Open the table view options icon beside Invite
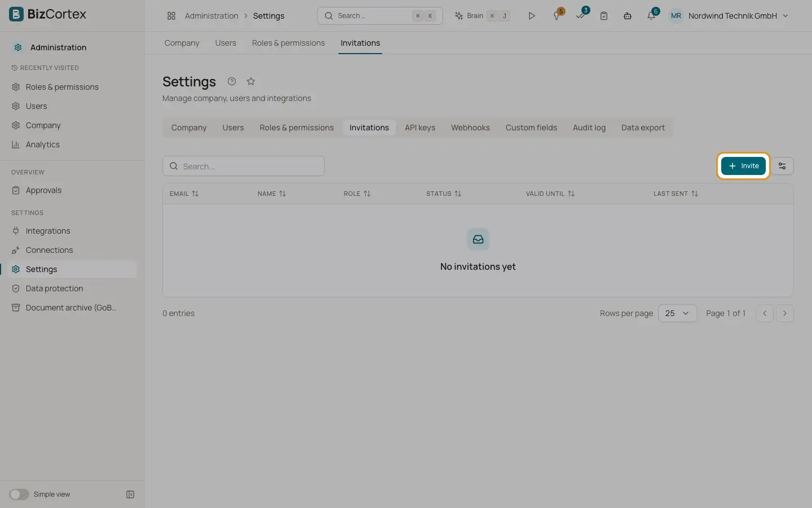Screen dimensions: 812x508 pos(782,166)
